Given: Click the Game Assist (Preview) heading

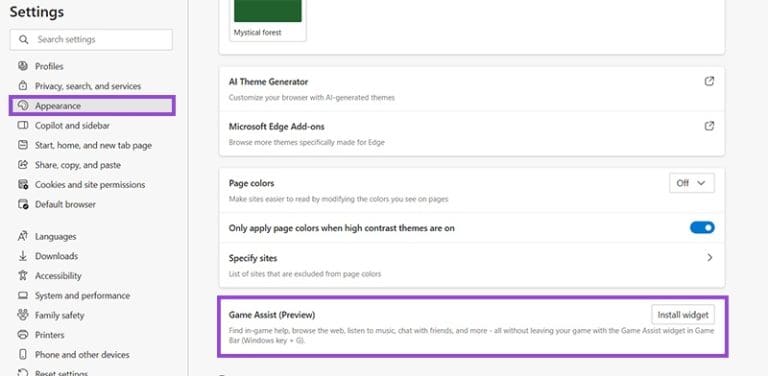Looking at the screenshot, I should [x=272, y=315].
